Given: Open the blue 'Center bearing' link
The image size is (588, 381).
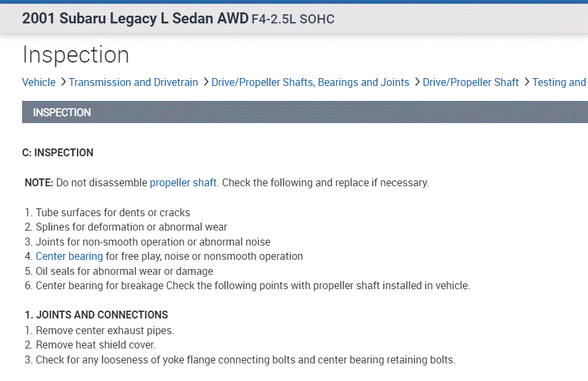Looking at the screenshot, I should point(69,256).
